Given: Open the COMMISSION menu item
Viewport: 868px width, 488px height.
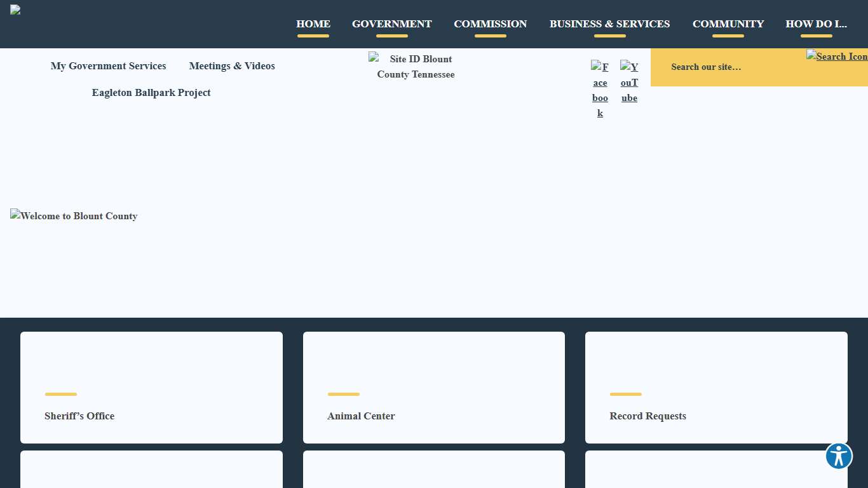Looking at the screenshot, I should pyautogui.click(x=490, y=24).
